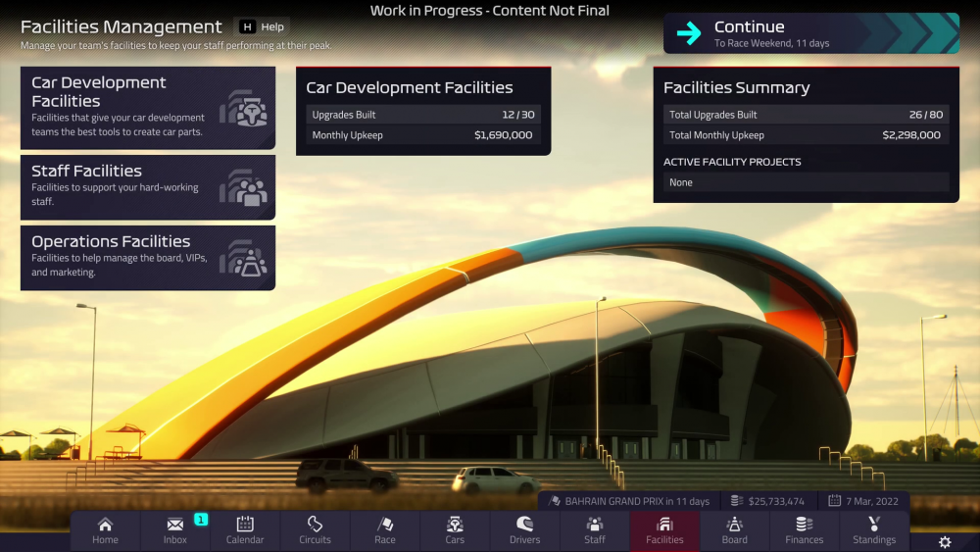Select Staff Facilities title
980x552 pixels.
point(87,171)
